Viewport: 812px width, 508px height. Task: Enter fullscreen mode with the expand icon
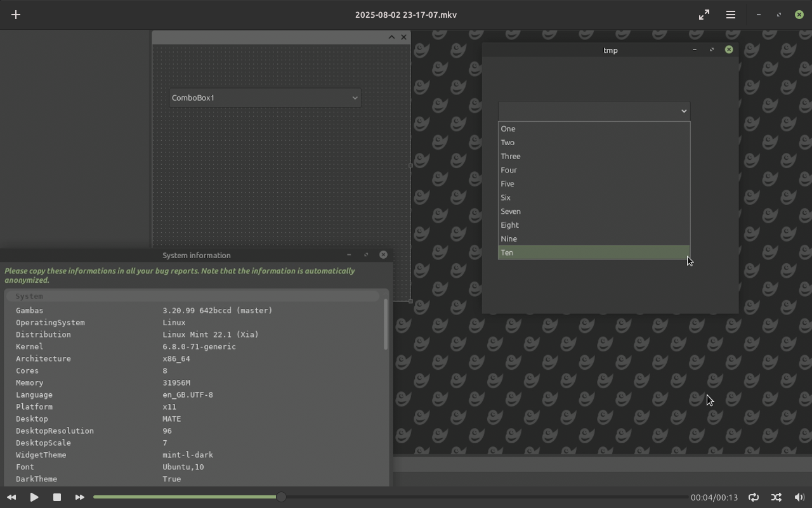[704, 15]
